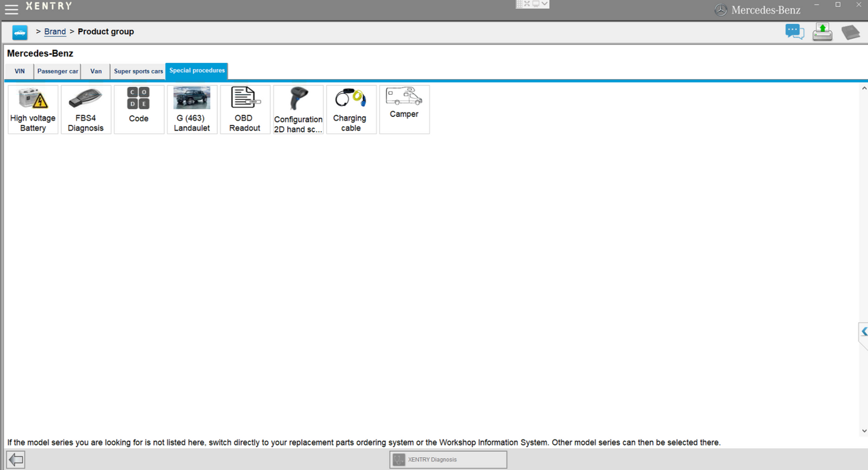The image size is (868, 470).
Task: Click the Mercedes-Benz star logo
Action: click(720, 10)
